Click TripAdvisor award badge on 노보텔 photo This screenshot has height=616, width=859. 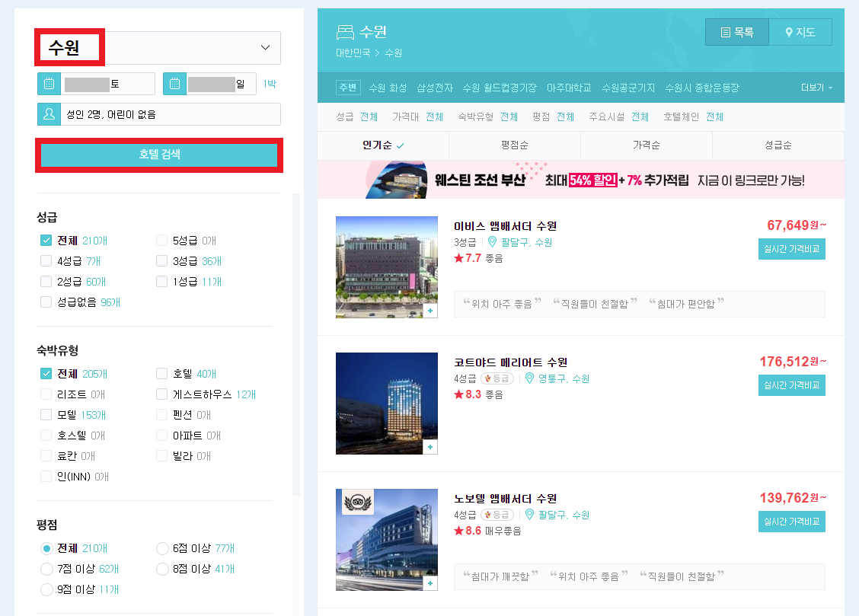[x=358, y=502]
